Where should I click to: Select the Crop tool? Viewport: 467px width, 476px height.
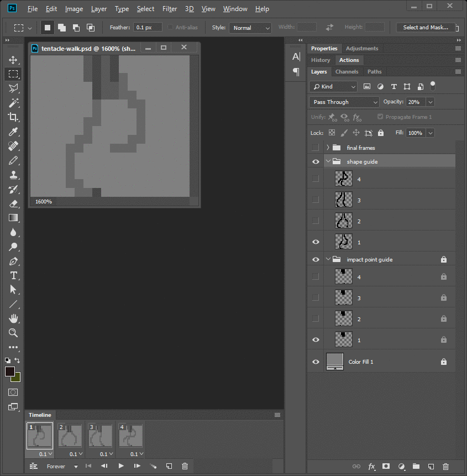13,117
